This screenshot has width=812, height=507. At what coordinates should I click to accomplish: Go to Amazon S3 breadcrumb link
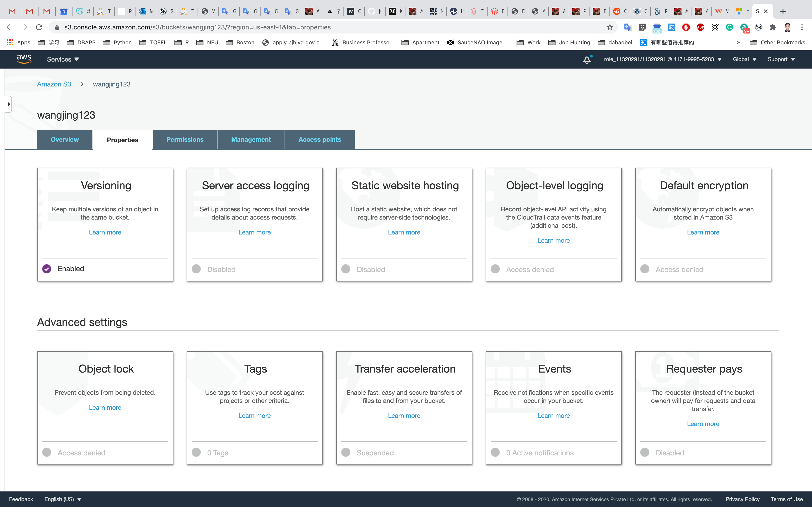[54, 84]
